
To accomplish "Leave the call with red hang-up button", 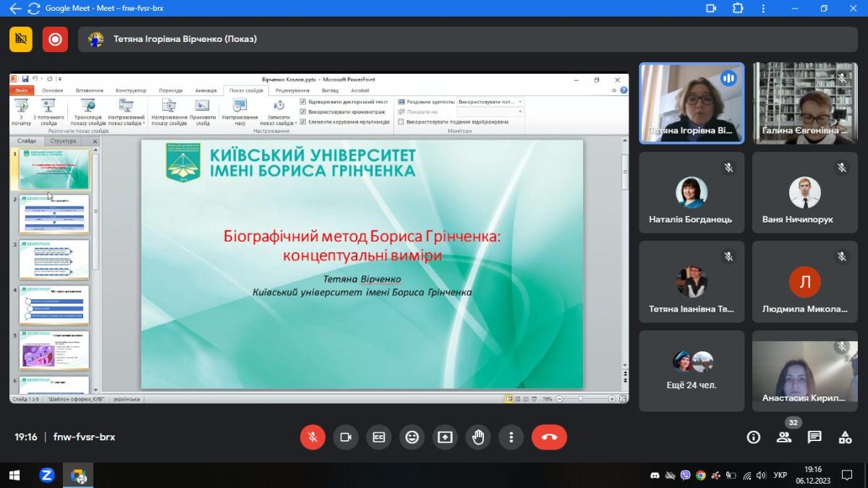I will [549, 437].
